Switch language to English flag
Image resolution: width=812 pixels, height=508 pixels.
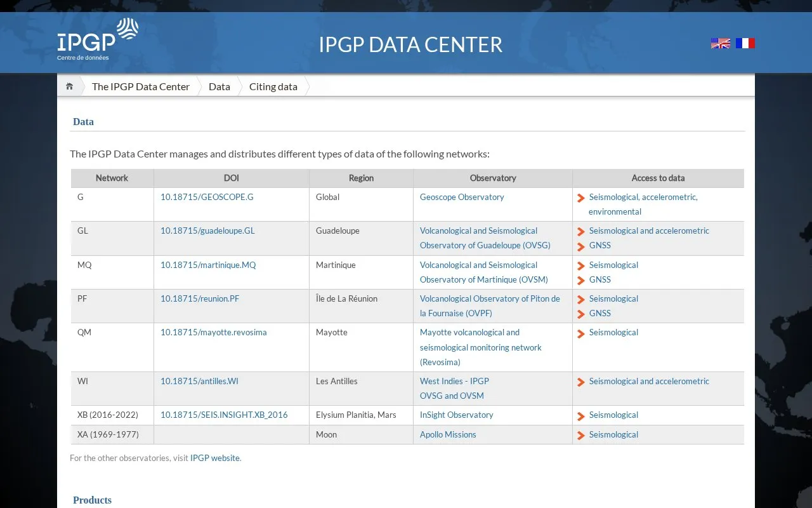(x=720, y=43)
